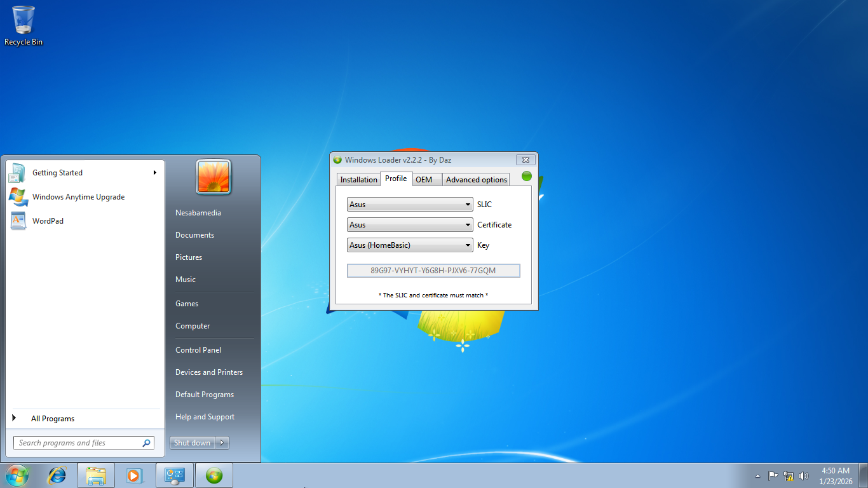
Task: Click the network tray icon
Action: point(789,476)
